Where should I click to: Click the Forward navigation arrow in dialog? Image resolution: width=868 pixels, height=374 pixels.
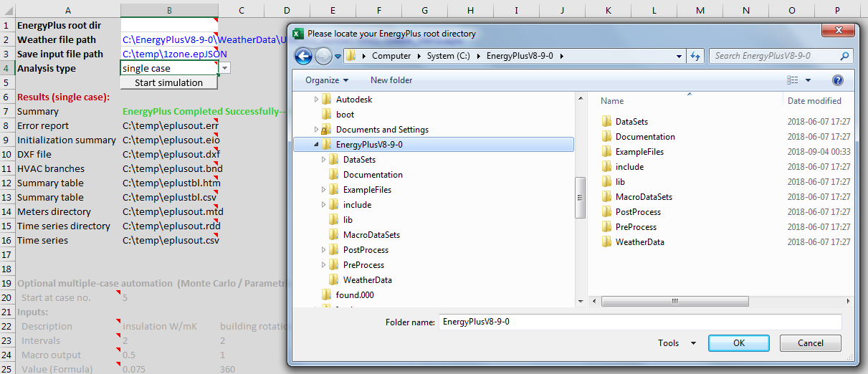point(323,56)
